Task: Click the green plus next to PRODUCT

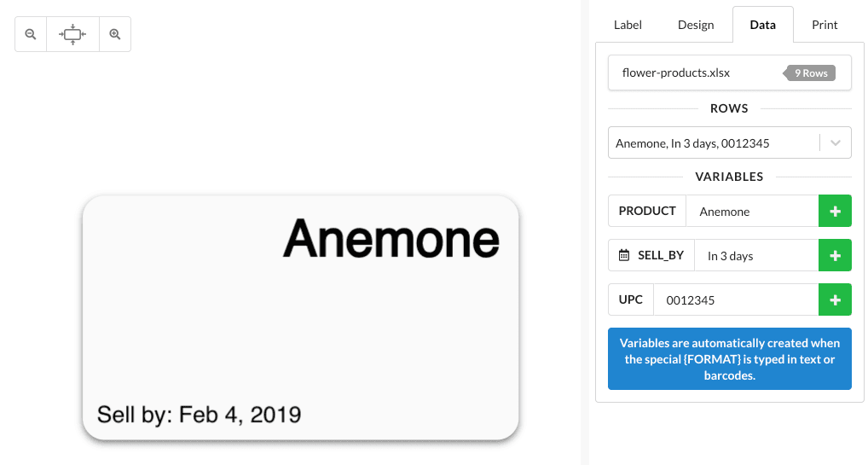Action: (x=835, y=211)
